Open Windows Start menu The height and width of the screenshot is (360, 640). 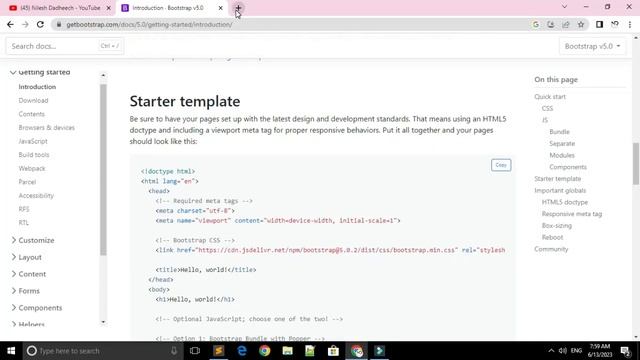point(11,351)
